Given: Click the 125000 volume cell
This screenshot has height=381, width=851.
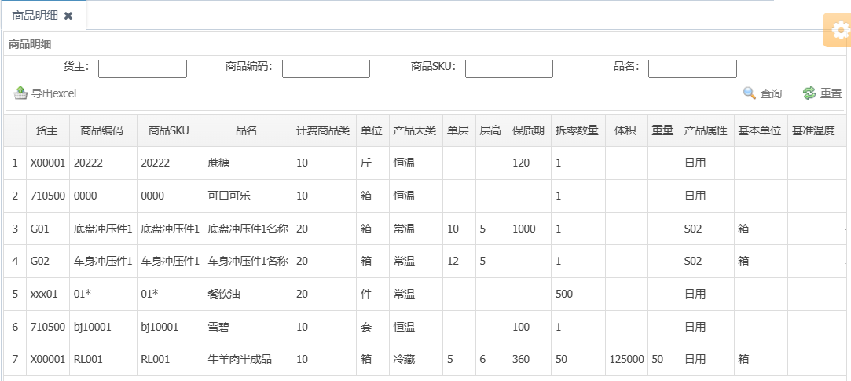Looking at the screenshot, I should click(627, 359).
